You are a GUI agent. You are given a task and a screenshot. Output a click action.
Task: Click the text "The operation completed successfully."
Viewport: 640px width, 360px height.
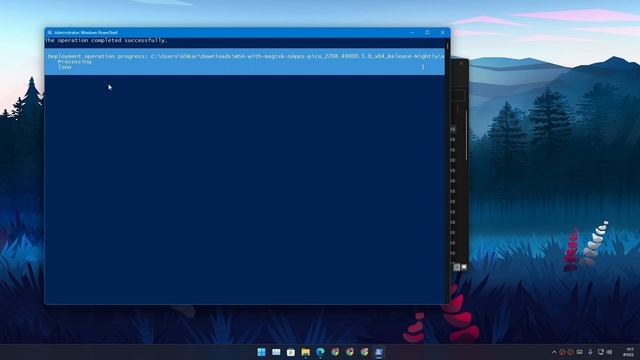pyautogui.click(x=106, y=40)
